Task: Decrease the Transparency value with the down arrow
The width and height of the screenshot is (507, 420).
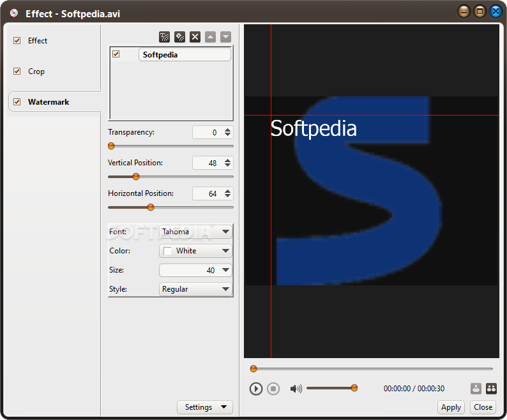Action: (x=227, y=135)
